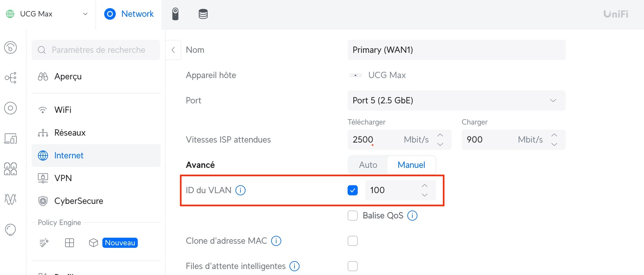The width and height of the screenshot is (644, 275).
Task: Click the Paramètres de recherche search field
Action: [98, 50]
